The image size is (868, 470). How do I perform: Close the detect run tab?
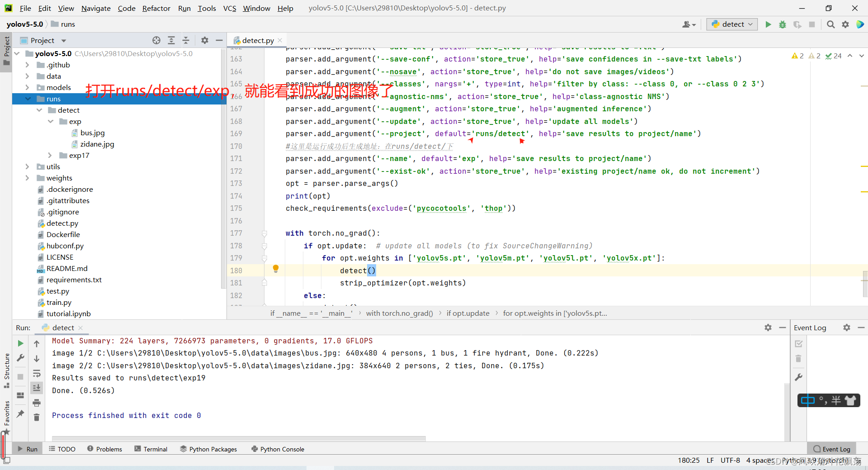click(80, 328)
